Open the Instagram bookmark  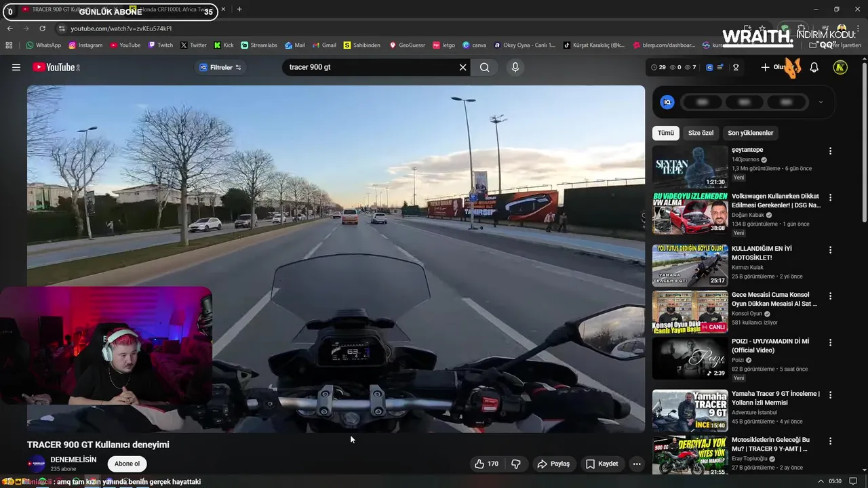click(x=85, y=45)
